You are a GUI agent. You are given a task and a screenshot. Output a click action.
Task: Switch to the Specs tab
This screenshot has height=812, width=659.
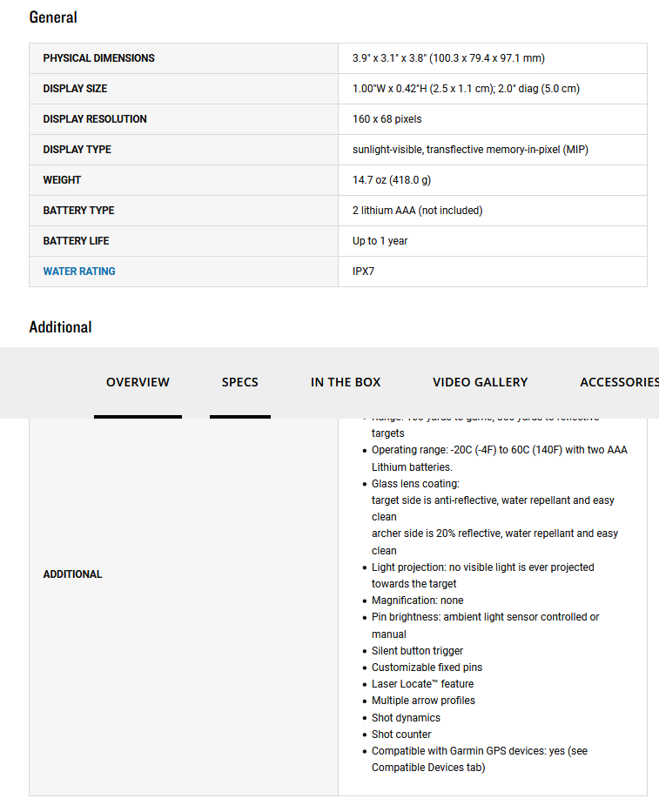click(239, 382)
